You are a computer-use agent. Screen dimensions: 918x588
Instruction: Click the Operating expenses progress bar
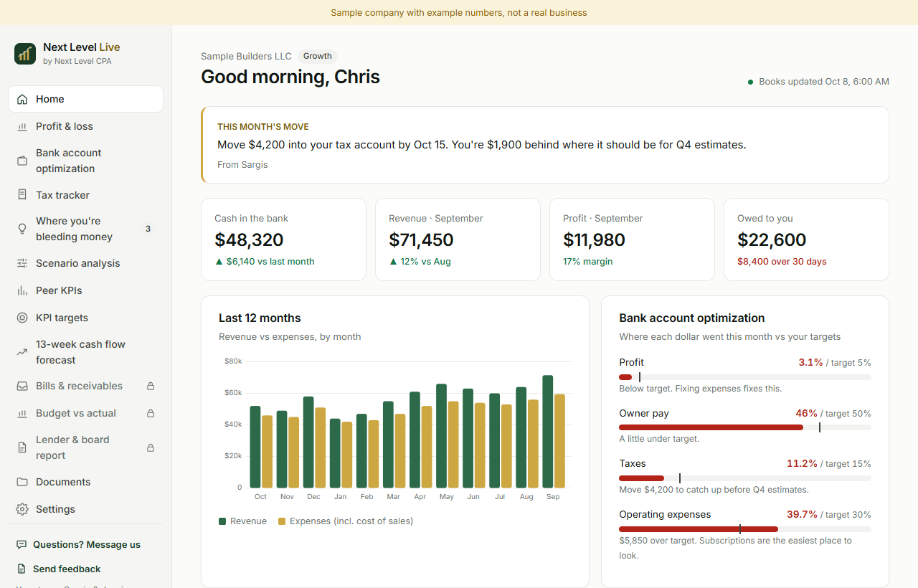[745, 529]
